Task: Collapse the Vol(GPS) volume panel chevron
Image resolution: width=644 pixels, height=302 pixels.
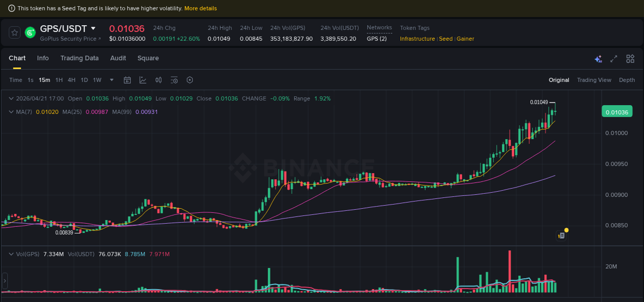Action: pos(11,254)
